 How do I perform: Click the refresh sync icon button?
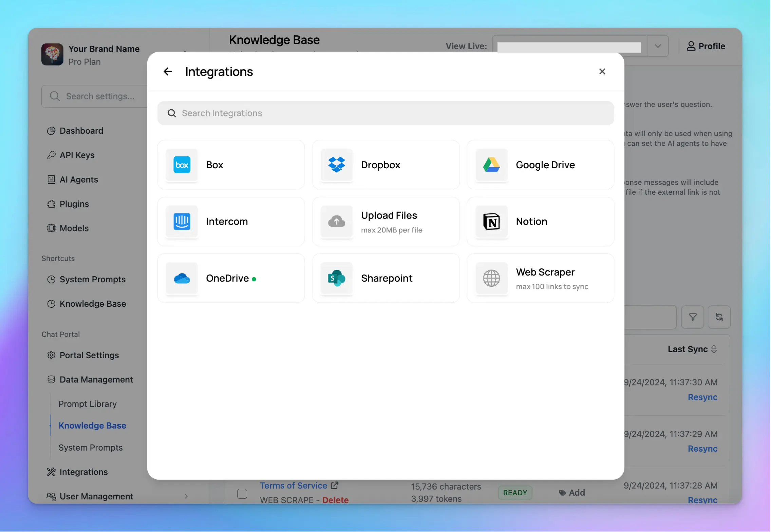tap(719, 317)
